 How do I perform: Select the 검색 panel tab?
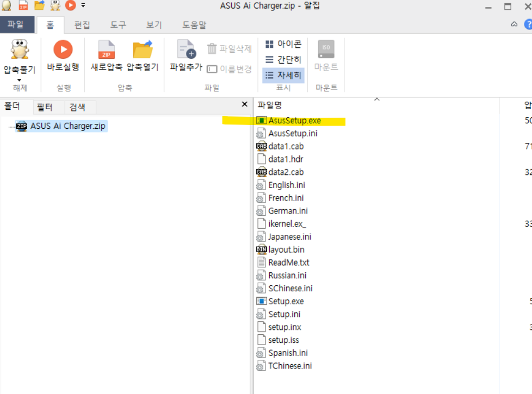(77, 108)
